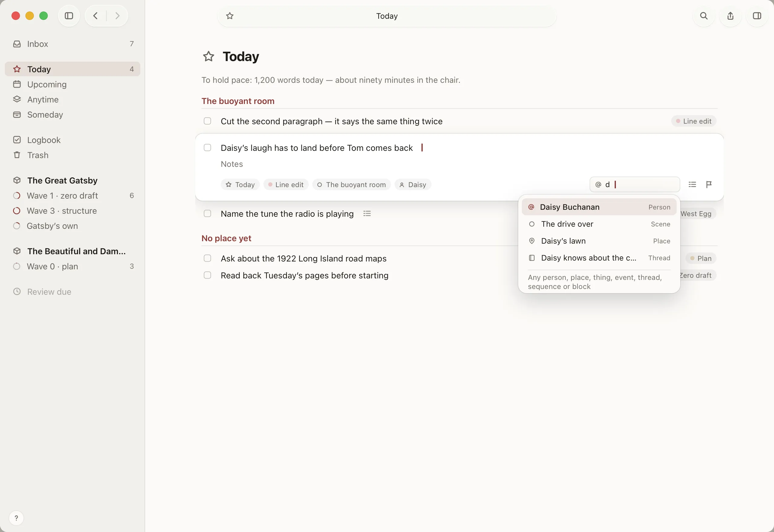Open the Logbook
This screenshot has width=774, height=532.
click(x=72, y=140)
